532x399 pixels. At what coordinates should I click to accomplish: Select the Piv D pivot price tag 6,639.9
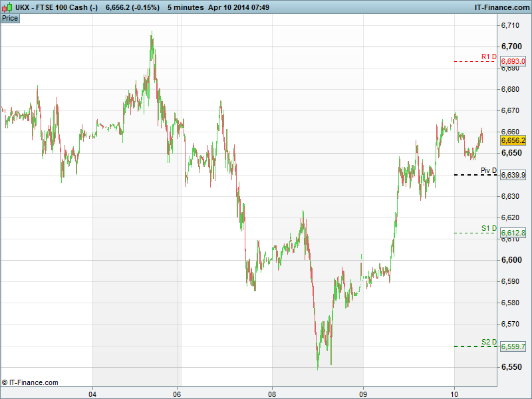click(513, 175)
